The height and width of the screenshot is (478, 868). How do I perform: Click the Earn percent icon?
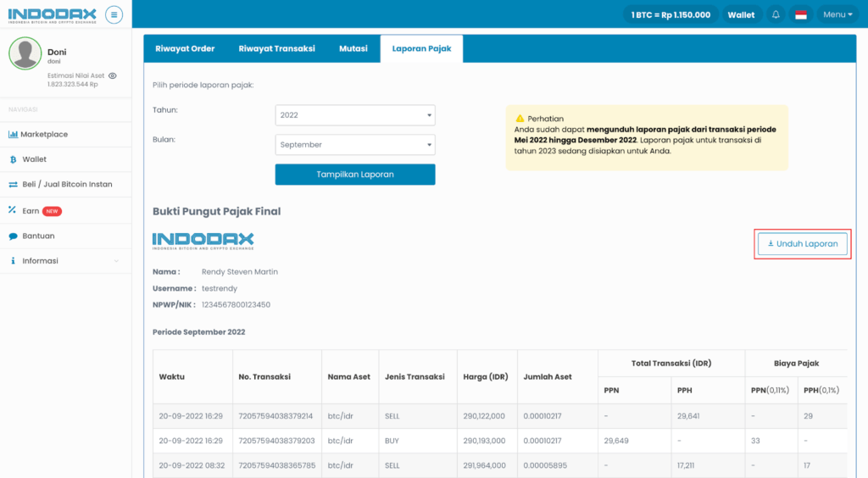12,209
